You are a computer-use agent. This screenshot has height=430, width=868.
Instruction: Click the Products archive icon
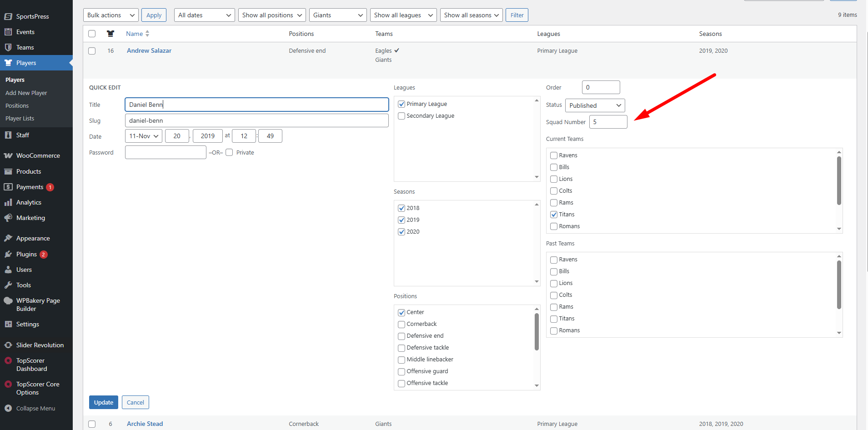tap(8, 171)
